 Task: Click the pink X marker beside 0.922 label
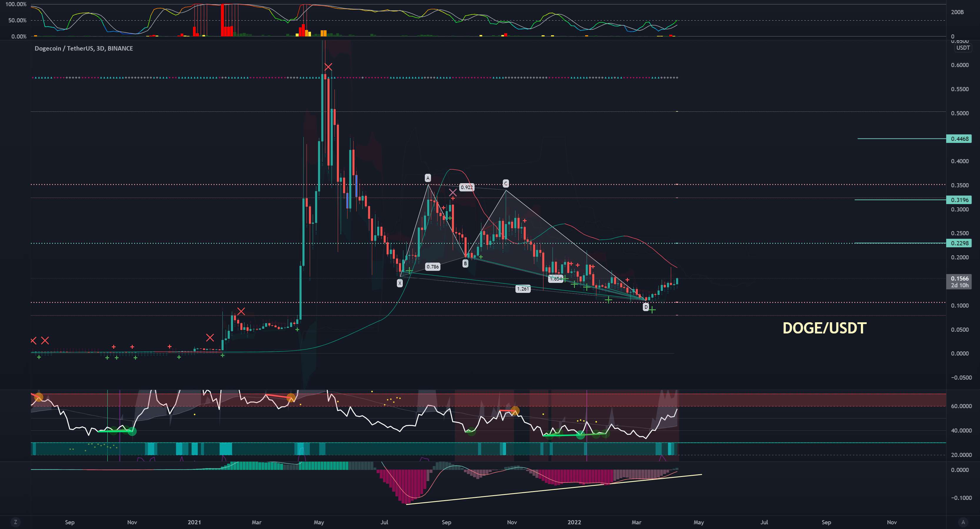(452, 192)
